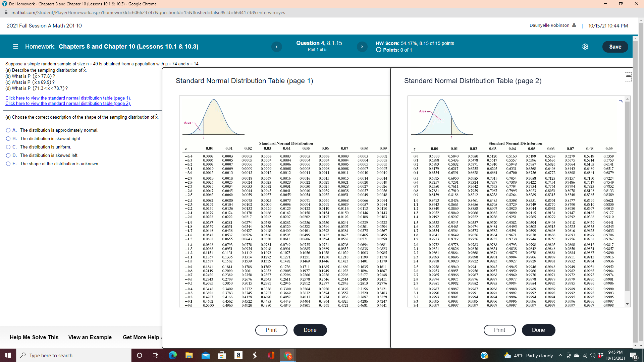
Task: Open Microsoft Edge from taskbar
Action: [x=172, y=355]
